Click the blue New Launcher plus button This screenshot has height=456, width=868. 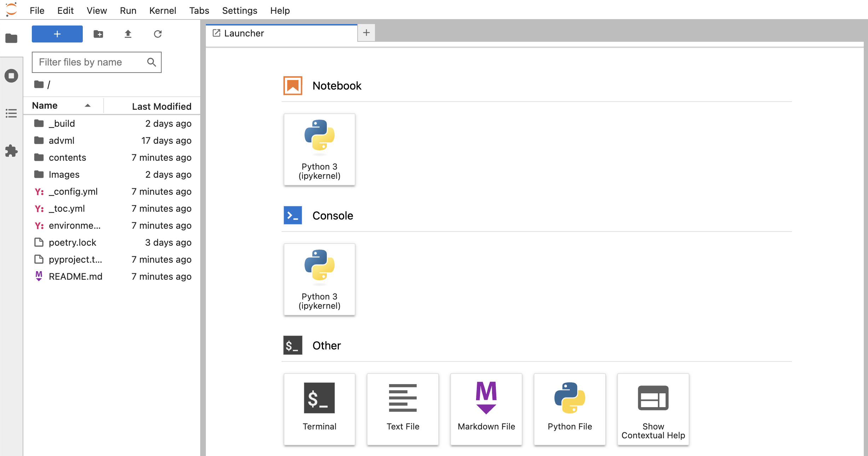[x=57, y=34]
